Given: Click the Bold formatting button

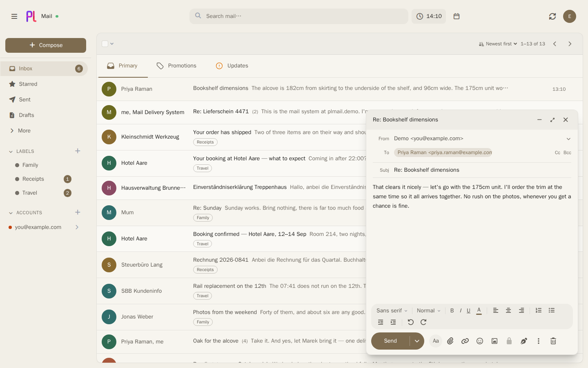Looking at the screenshot, I should (x=452, y=311).
